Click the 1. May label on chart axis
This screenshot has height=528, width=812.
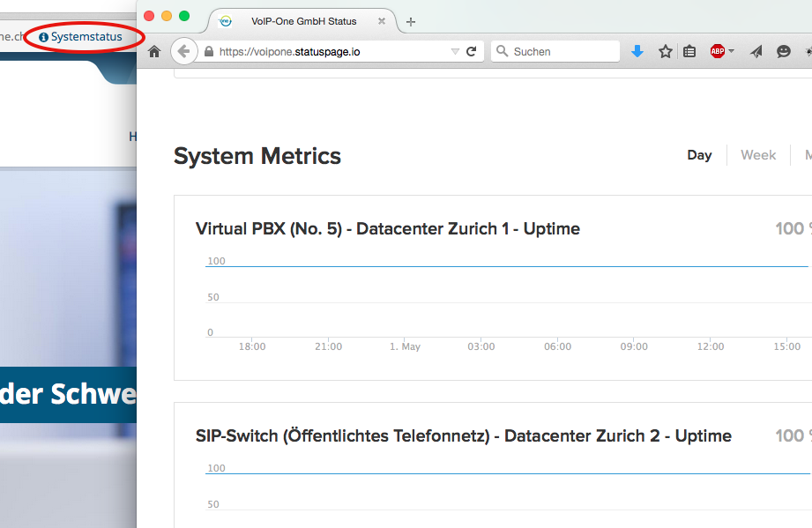click(405, 346)
